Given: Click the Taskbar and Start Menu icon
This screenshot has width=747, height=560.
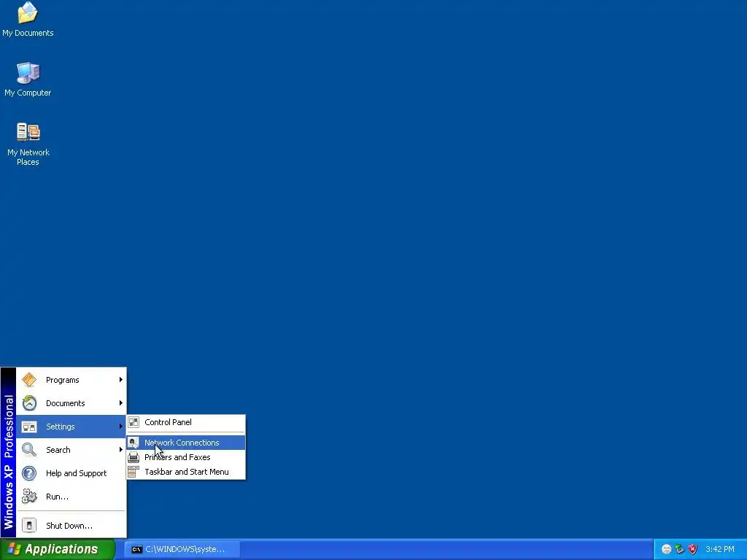Looking at the screenshot, I should coord(133,472).
